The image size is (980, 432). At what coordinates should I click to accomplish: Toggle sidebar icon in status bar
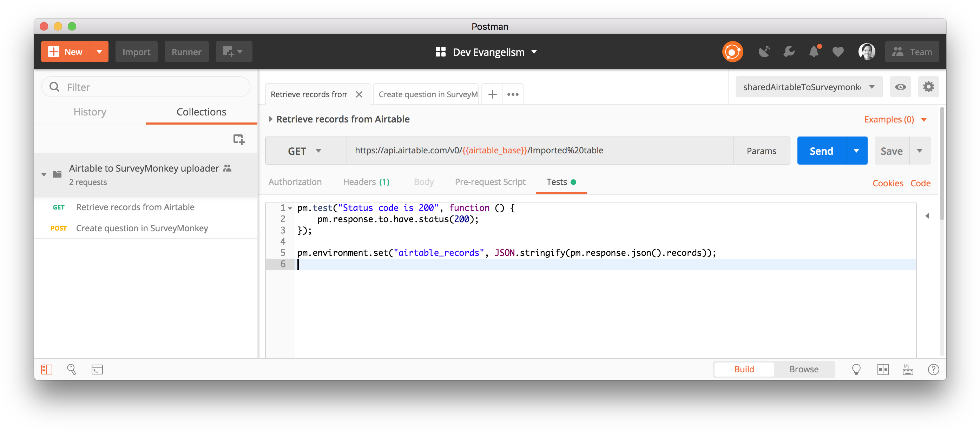46,369
